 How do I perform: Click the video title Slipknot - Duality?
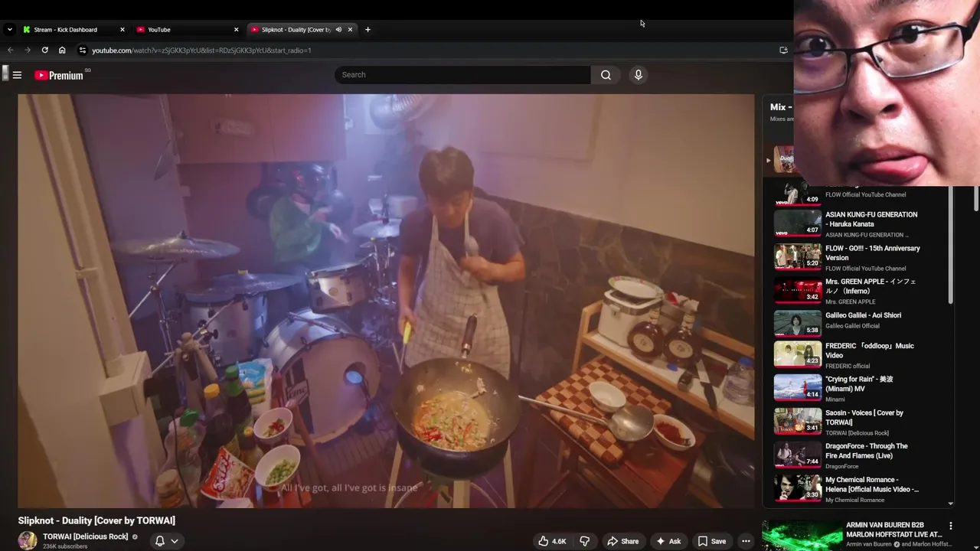point(96,520)
